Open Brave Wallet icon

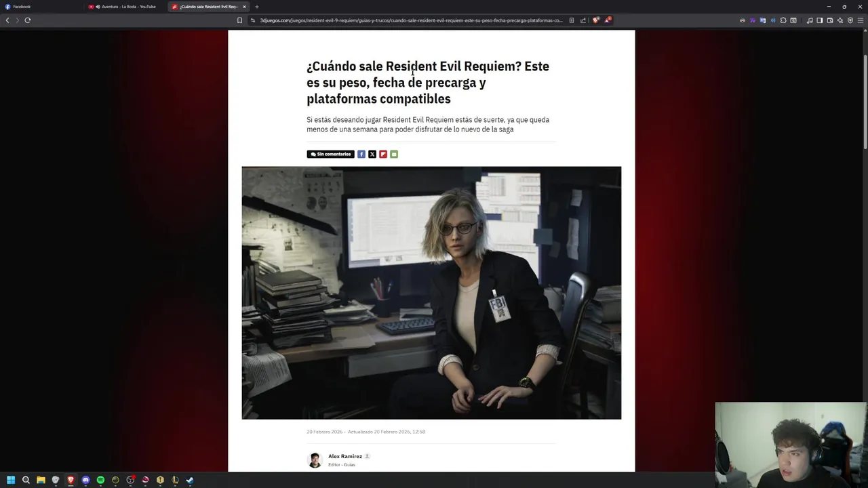pyautogui.click(x=830, y=20)
